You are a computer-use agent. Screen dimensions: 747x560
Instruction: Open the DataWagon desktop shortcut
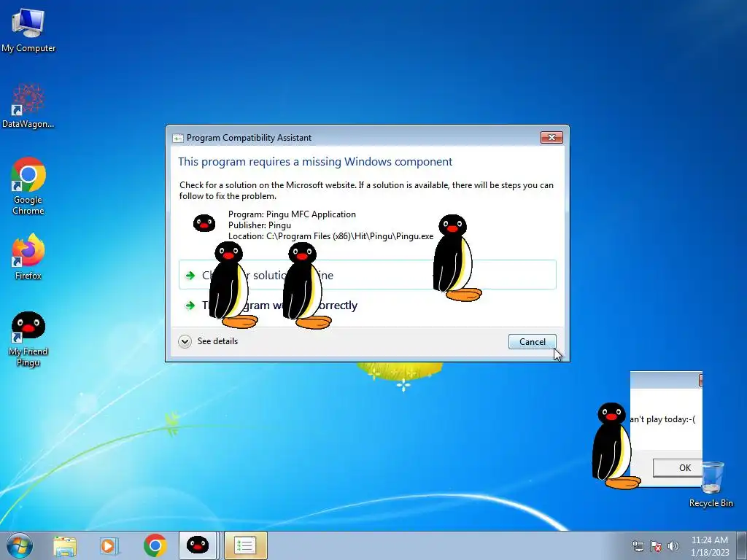(28, 106)
